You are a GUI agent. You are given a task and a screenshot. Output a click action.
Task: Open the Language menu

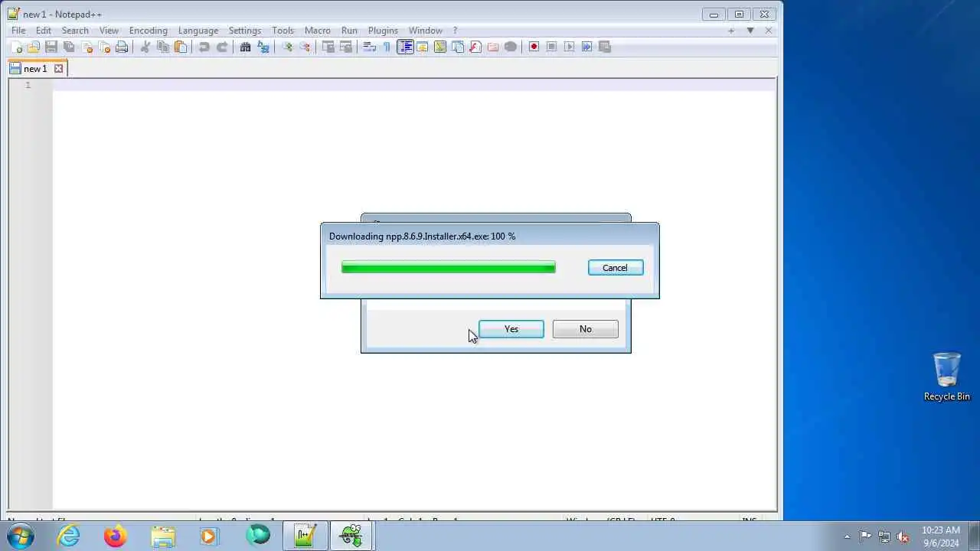(x=198, y=31)
